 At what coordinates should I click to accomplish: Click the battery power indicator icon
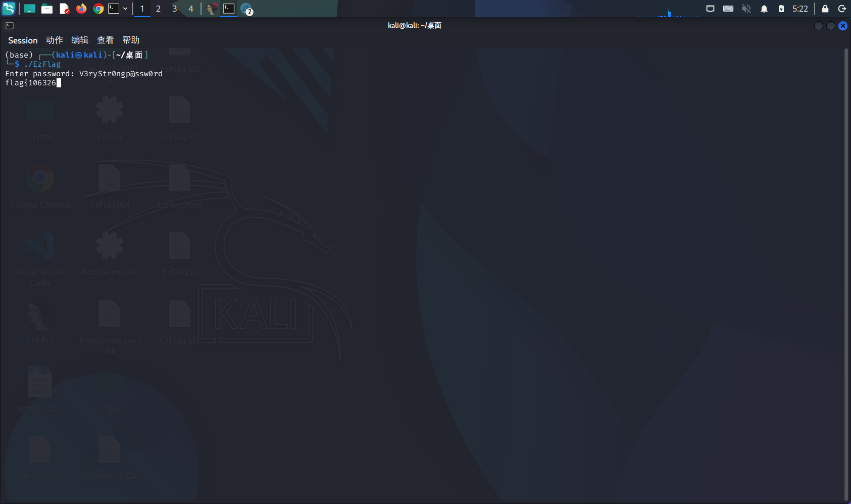point(781,9)
